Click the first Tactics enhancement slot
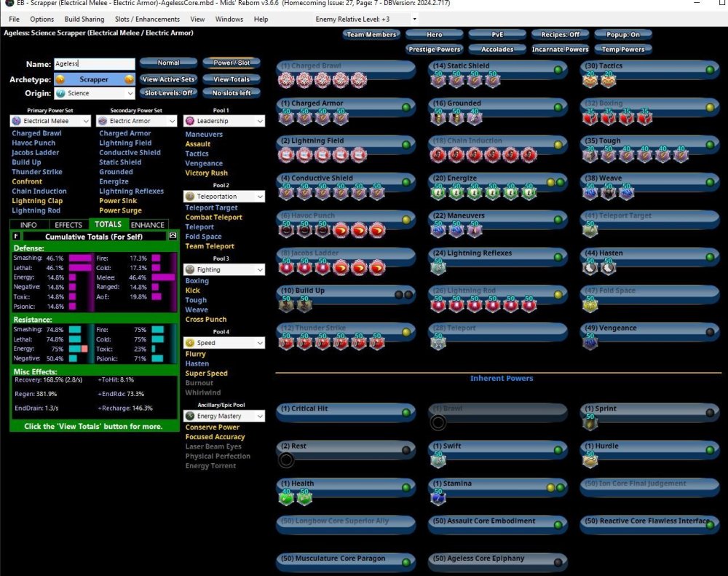 click(x=590, y=80)
